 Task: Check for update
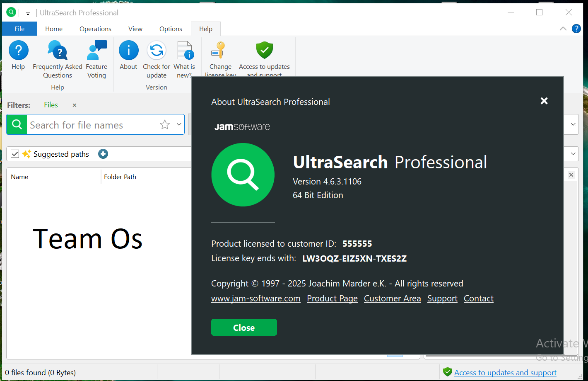[x=157, y=60]
